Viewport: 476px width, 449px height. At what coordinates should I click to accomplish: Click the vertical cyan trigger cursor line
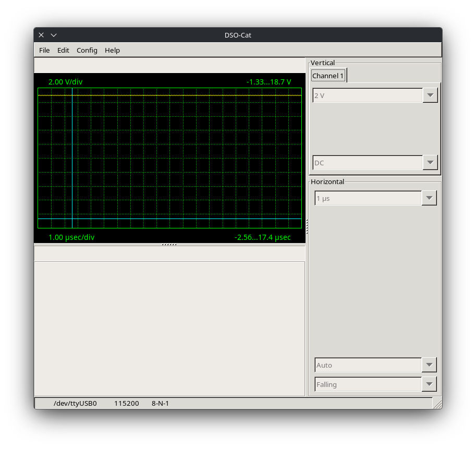coord(72,158)
